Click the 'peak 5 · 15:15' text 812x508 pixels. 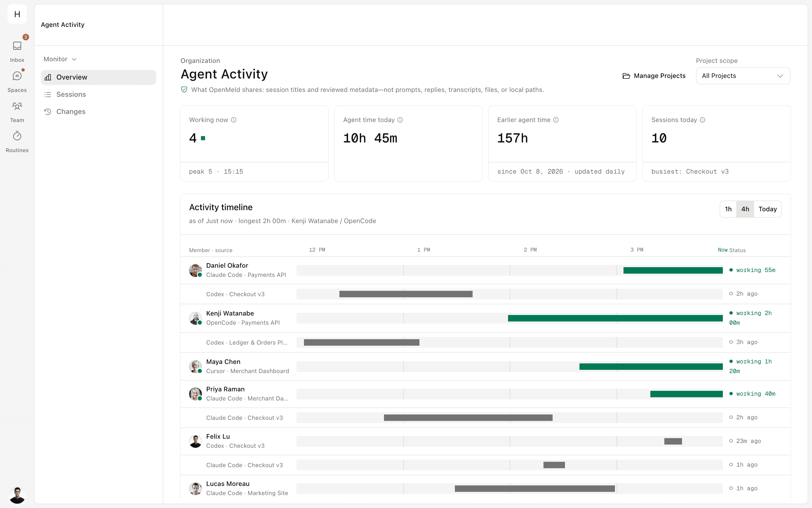(216, 172)
